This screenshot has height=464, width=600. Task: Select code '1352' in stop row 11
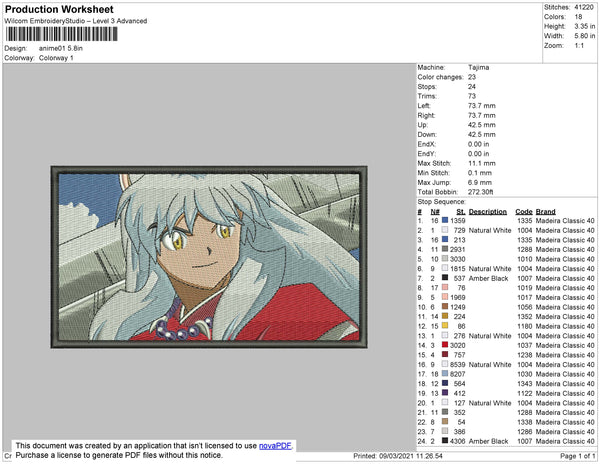click(x=525, y=316)
